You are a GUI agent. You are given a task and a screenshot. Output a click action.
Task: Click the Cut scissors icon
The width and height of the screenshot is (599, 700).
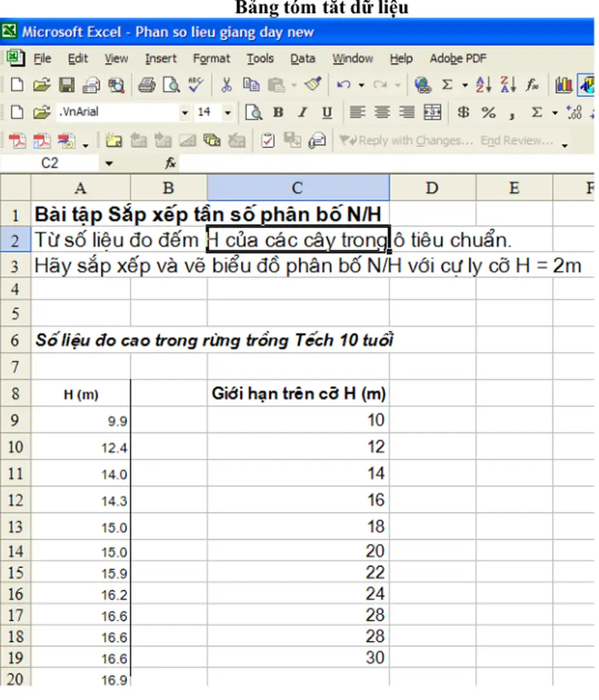[x=227, y=85]
